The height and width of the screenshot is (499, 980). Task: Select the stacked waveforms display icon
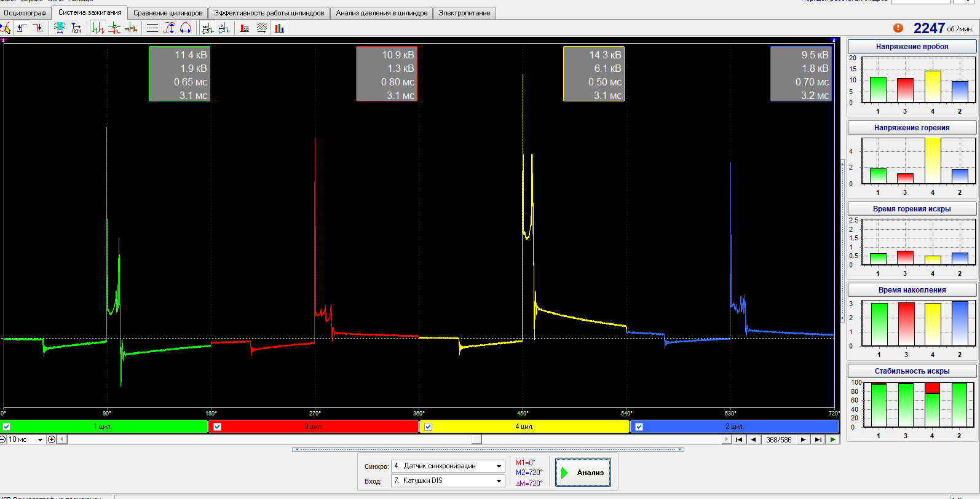pos(114,28)
